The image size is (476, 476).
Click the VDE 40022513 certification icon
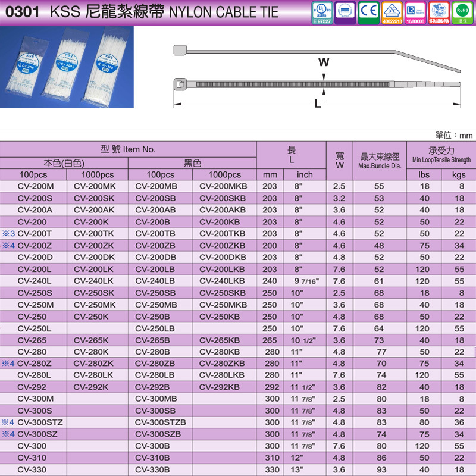[x=392, y=12]
